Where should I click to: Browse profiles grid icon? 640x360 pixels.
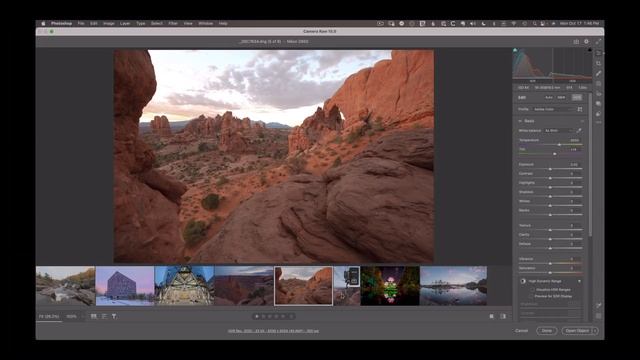click(580, 109)
